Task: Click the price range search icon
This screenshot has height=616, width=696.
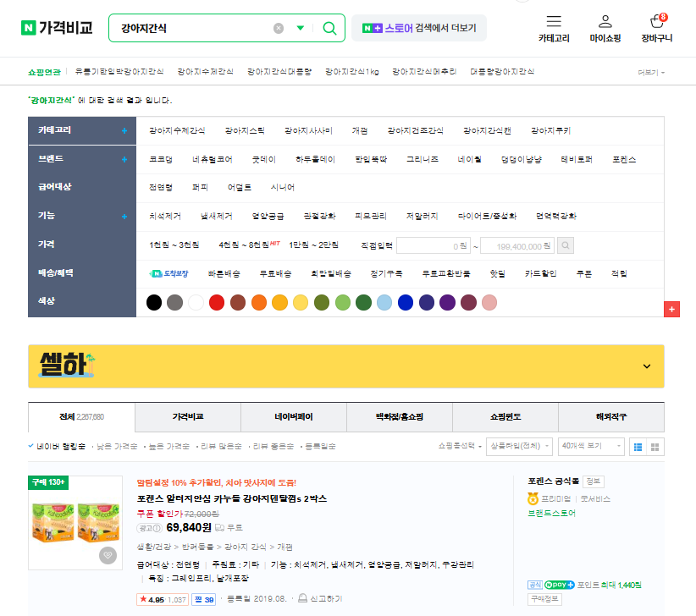Action: point(566,245)
